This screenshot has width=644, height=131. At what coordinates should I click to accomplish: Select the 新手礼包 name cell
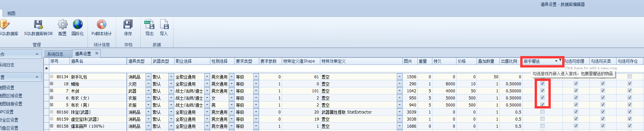[x=98, y=77]
